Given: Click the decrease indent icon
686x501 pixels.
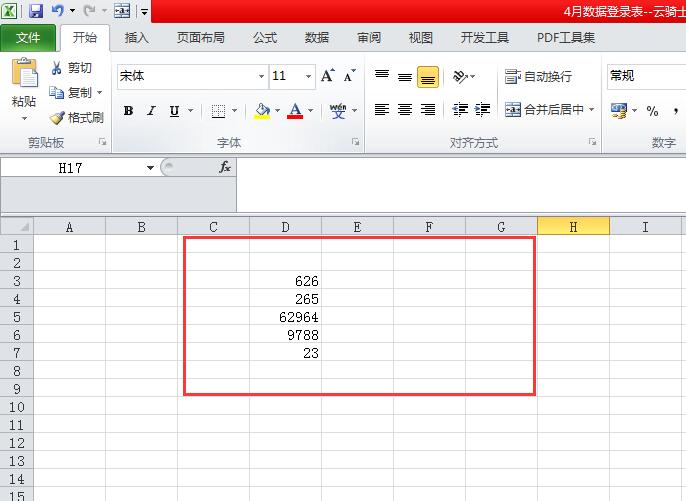Looking at the screenshot, I should click(x=460, y=109).
